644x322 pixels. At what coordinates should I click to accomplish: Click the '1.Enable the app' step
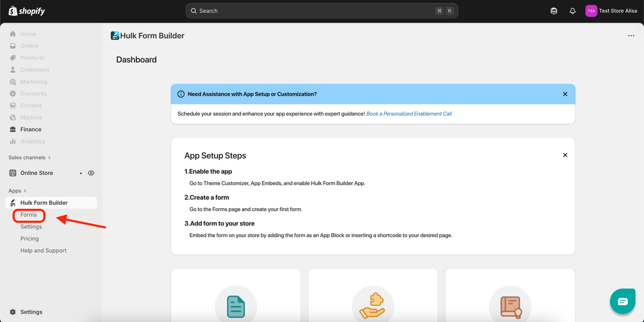208,171
